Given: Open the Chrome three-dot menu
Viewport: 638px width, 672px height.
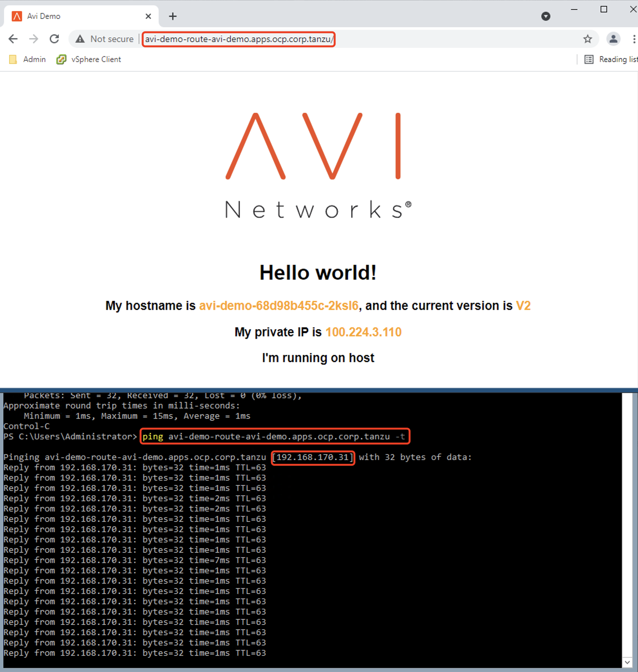Looking at the screenshot, I should point(634,39).
